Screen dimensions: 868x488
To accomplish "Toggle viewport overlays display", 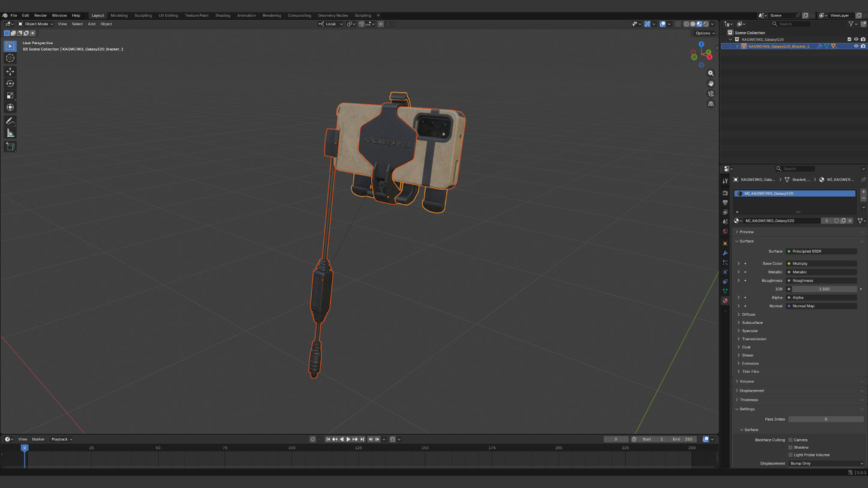I will 663,24.
